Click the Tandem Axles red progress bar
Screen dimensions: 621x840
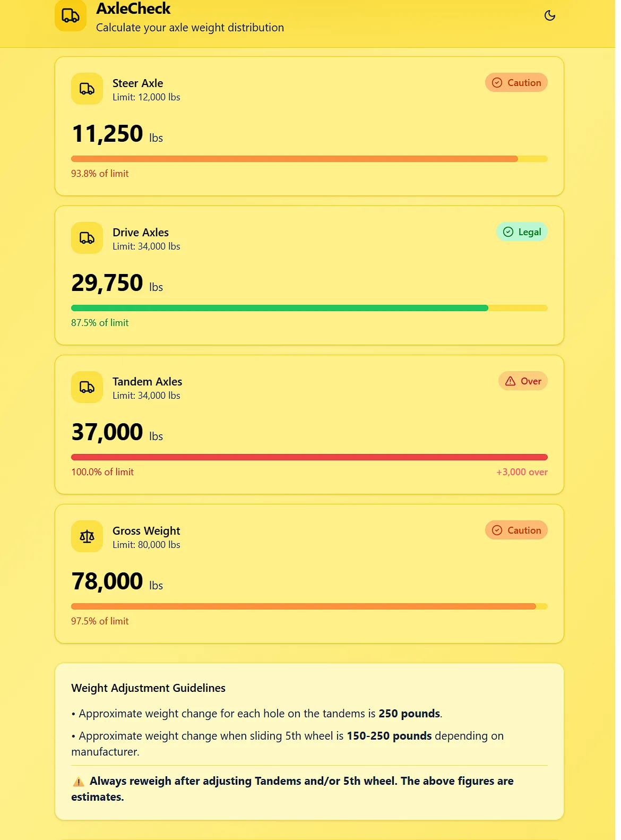pyautogui.click(x=309, y=457)
